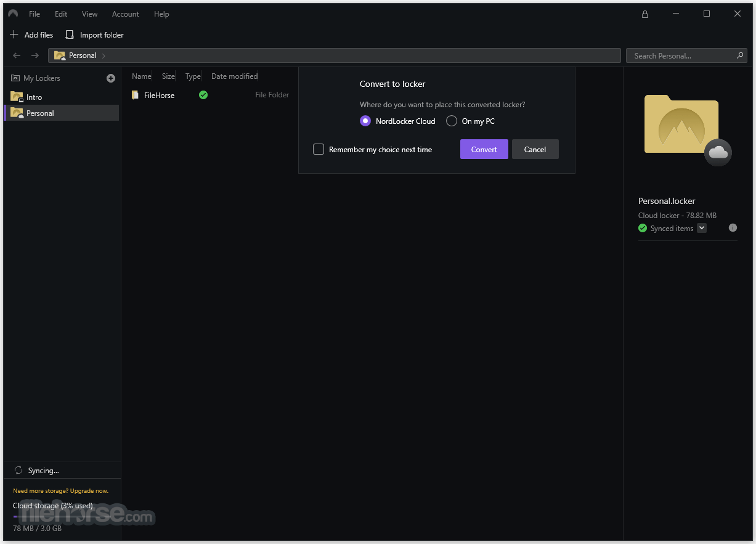This screenshot has height=544, width=756.
Task: Open the Help menu
Action: pyautogui.click(x=161, y=14)
